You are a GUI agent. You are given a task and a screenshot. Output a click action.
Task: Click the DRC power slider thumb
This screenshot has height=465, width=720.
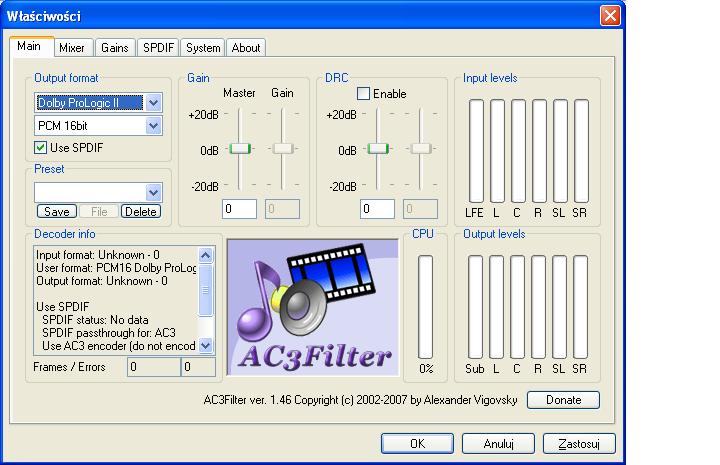coord(378,149)
